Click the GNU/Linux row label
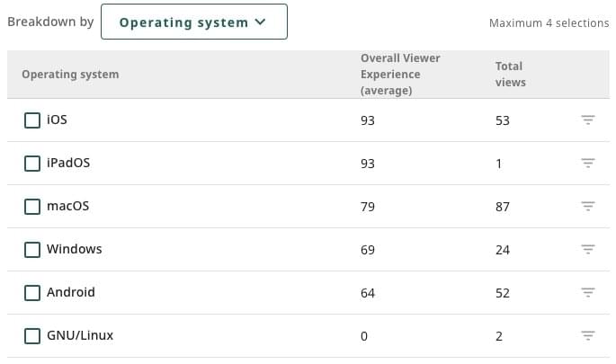 [80, 336]
